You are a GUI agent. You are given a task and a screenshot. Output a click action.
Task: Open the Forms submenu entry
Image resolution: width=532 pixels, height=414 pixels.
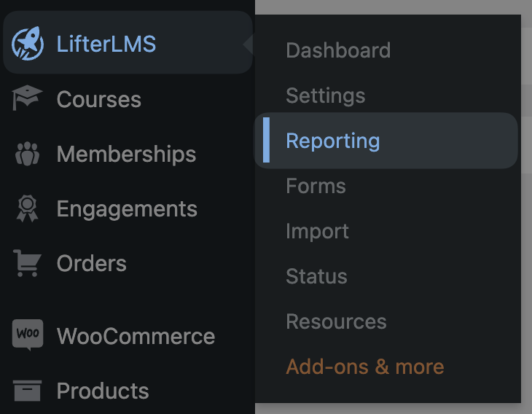point(316,186)
